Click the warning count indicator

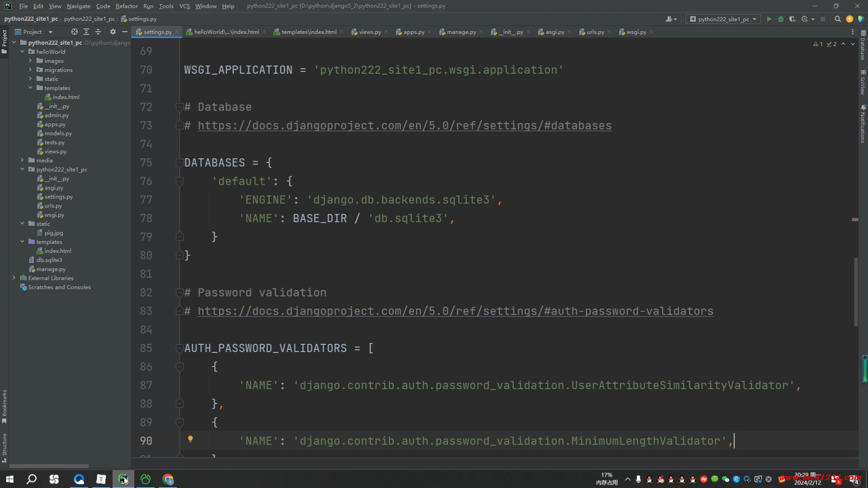point(818,44)
